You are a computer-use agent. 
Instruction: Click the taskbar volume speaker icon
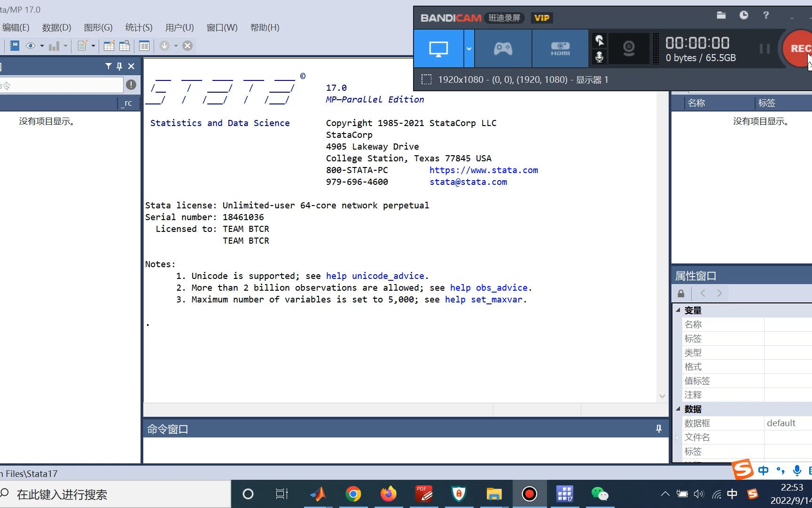pos(699,494)
